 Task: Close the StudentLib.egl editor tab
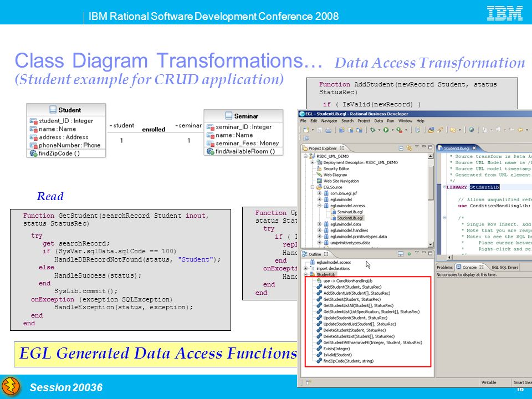click(x=474, y=148)
